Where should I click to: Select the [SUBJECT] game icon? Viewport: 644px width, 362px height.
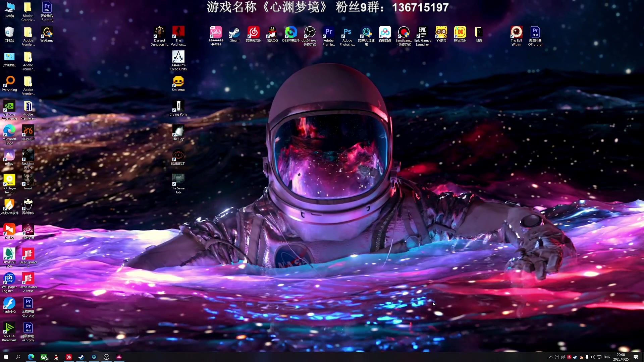(178, 158)
